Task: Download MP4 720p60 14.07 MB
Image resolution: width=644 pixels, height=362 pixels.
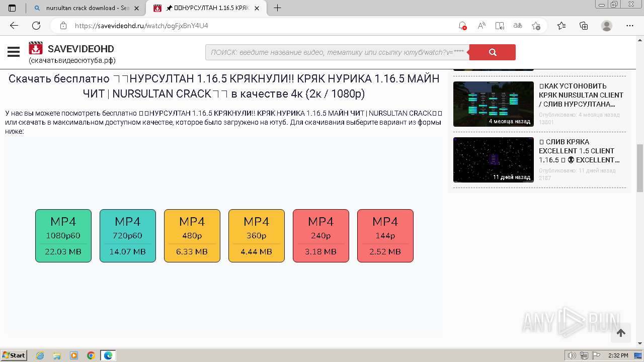Action: click(128, 236)
